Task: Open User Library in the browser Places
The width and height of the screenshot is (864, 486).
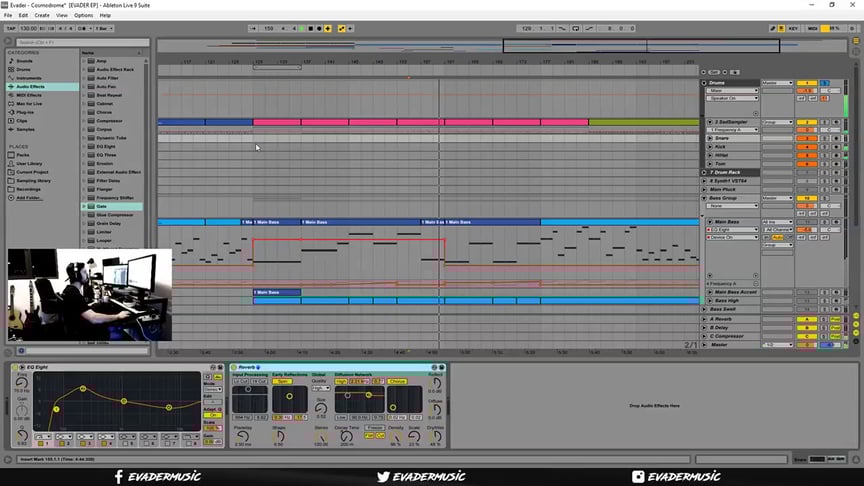Action: pyautogui.click(x=29, y=164)
